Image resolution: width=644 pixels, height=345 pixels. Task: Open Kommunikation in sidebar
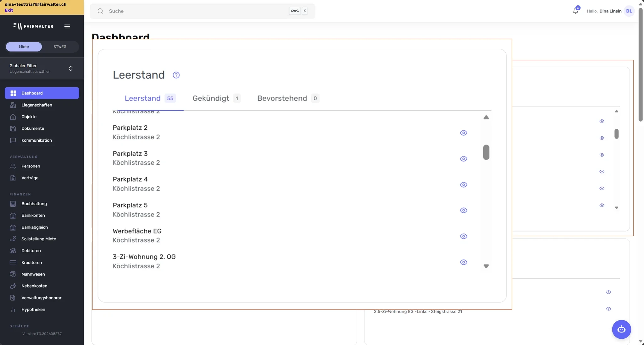[42, 140]
